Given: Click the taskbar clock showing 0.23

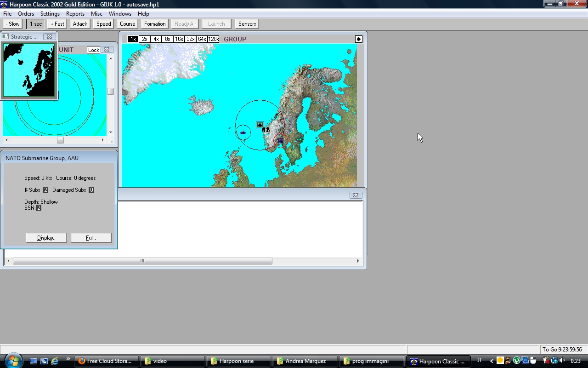Looking at the screenshot, I should click(x=576, y=361).
